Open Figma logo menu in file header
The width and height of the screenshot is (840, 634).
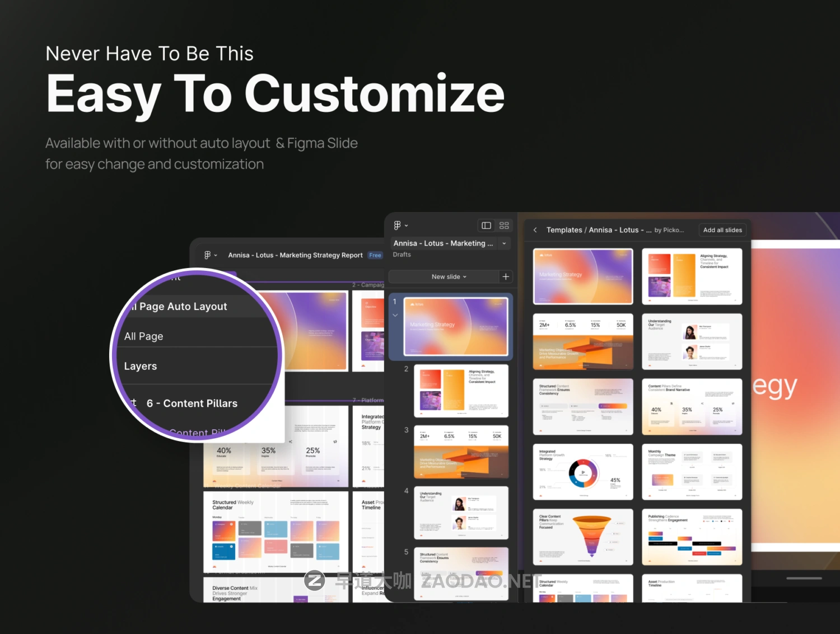(210, 255)
